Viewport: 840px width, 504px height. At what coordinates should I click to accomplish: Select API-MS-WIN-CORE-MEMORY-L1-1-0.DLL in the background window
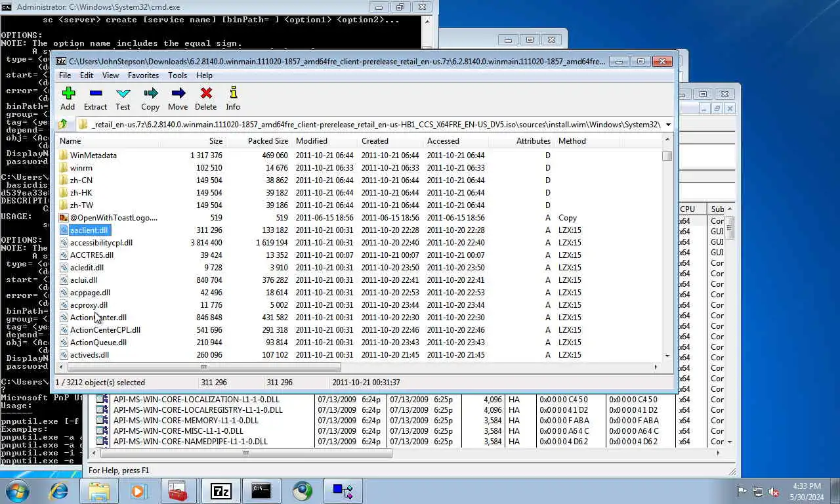(x=186, y=421)
